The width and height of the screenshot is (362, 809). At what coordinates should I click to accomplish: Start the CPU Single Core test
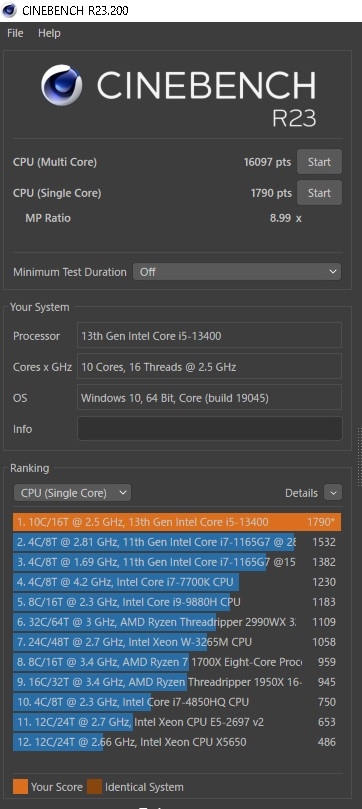point(319,193)
